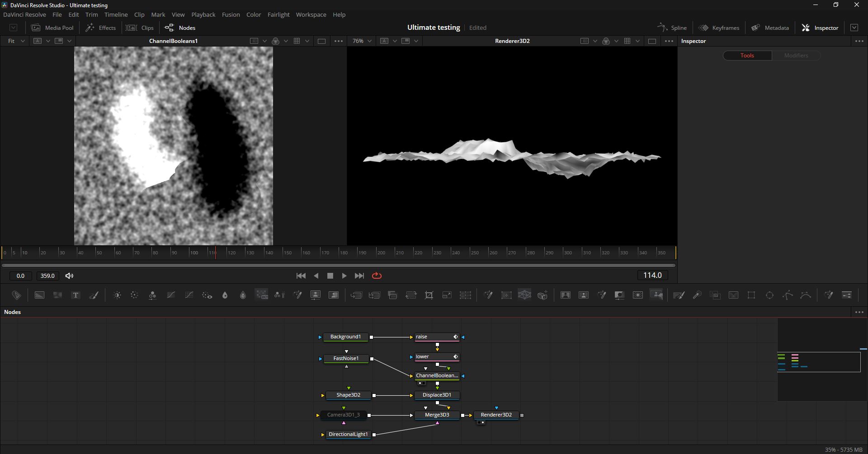The width and height of the screenshot is (868, 454).
Task: Expand color channel dropdown in Renderer3D2 viewer
Action: click(616, 41)
